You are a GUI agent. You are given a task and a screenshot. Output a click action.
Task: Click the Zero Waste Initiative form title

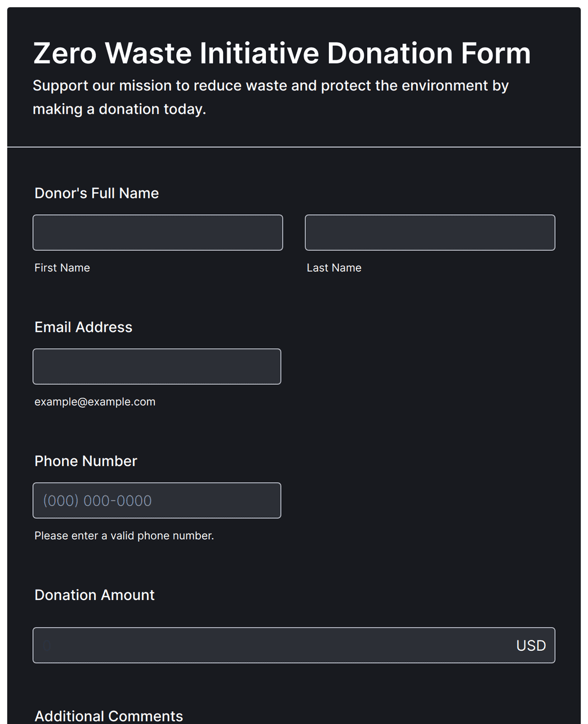coord(282,53)
